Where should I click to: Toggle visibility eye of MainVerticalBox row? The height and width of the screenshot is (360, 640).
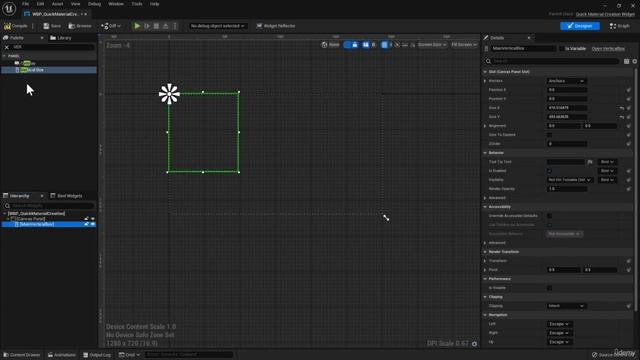(93, 224)
